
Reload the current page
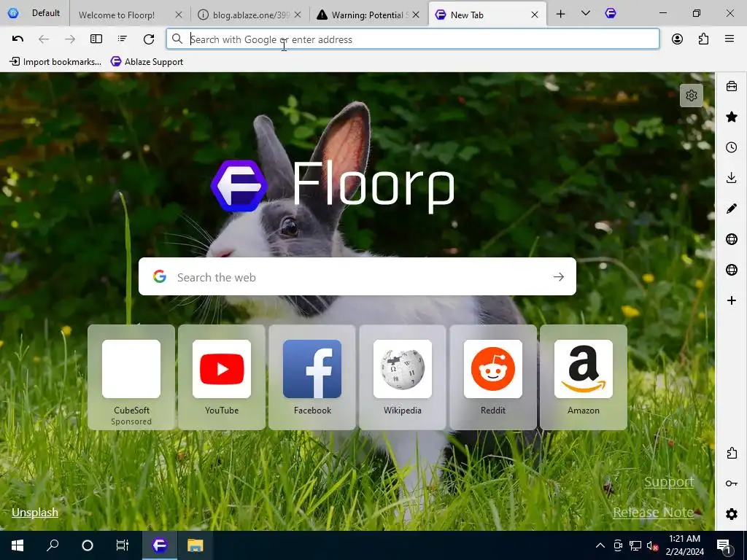(149, 39)
